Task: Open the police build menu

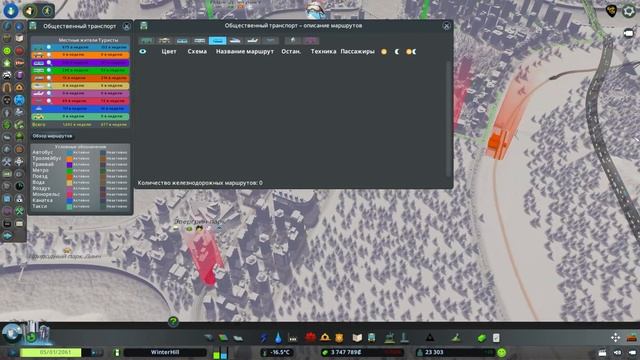Action: pos(339,338)
